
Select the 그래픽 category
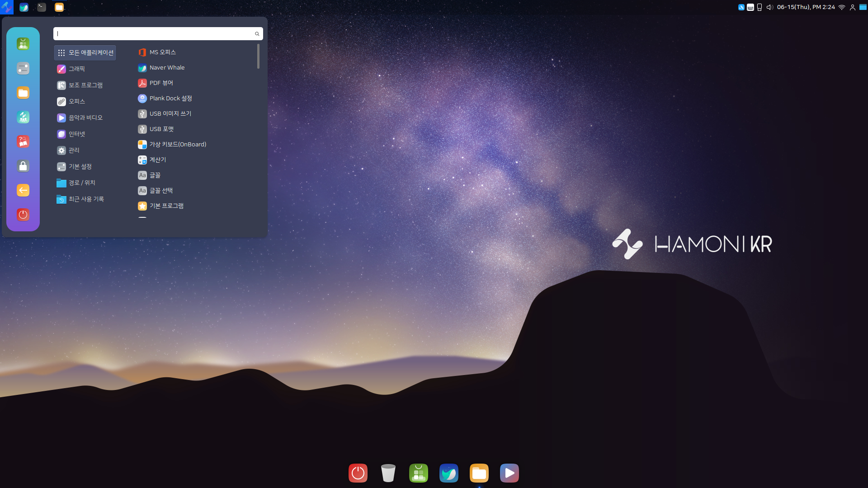click(x=76, y=69)
